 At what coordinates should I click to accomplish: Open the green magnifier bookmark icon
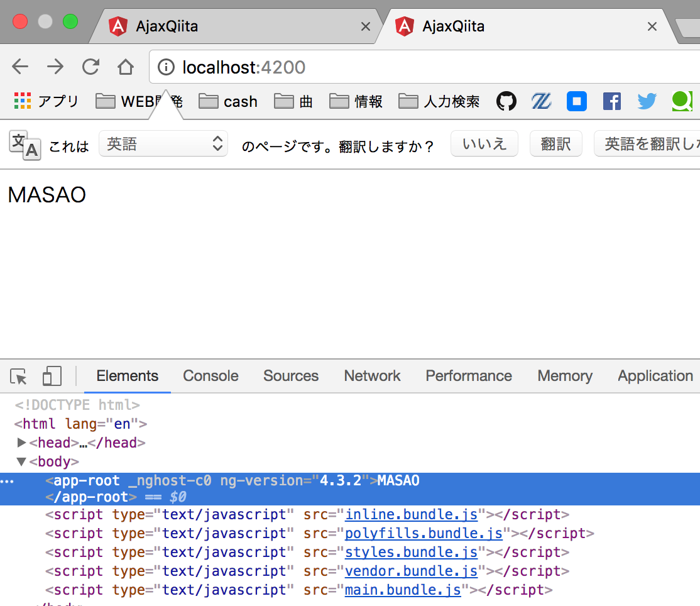pyautogui.click(x=682, y=101)
